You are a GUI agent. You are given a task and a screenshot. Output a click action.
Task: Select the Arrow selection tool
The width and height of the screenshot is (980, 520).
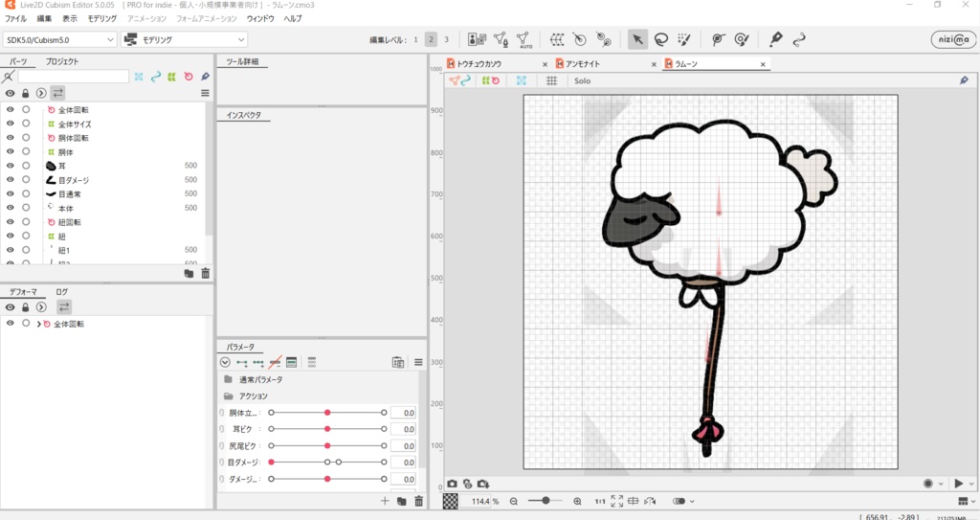click(637, 39)
